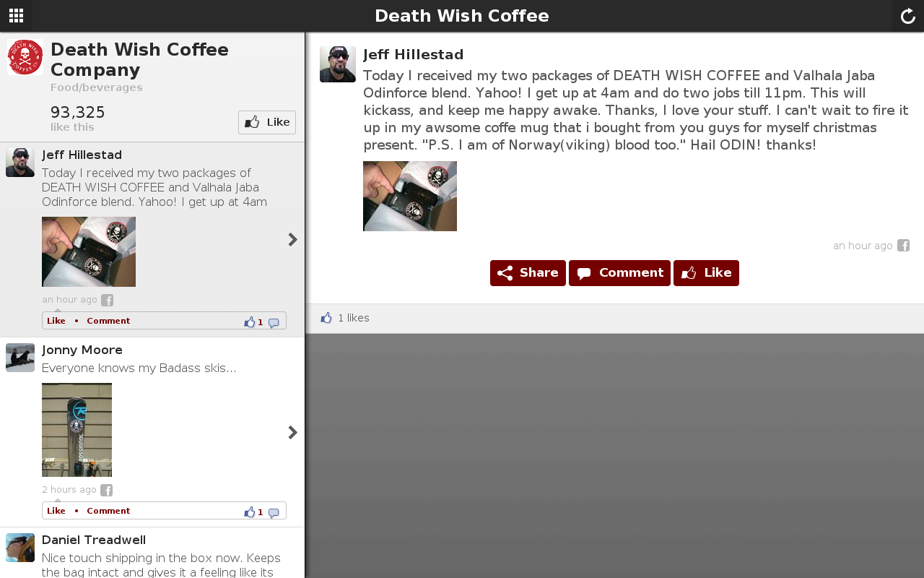The image size is (924, 578).
Task: Click 'Everyone knows my Badass skis…' text
Action: [139, 368]
